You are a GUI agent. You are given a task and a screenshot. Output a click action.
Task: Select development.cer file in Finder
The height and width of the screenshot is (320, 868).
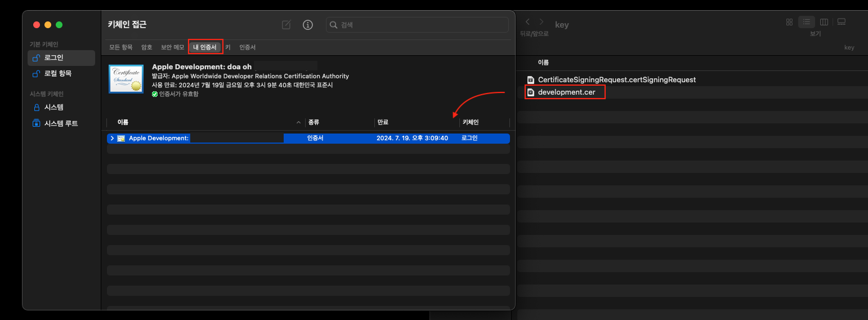(x=566, y=92)
